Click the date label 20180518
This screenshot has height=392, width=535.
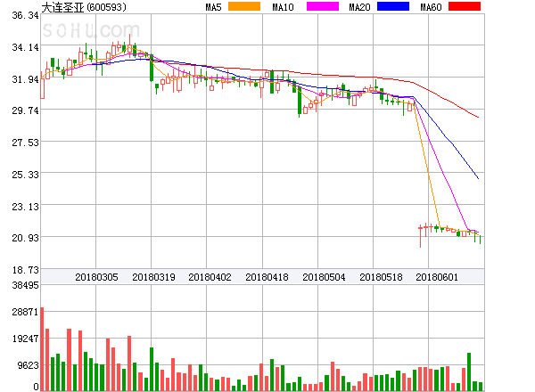(x=381, y=277)
